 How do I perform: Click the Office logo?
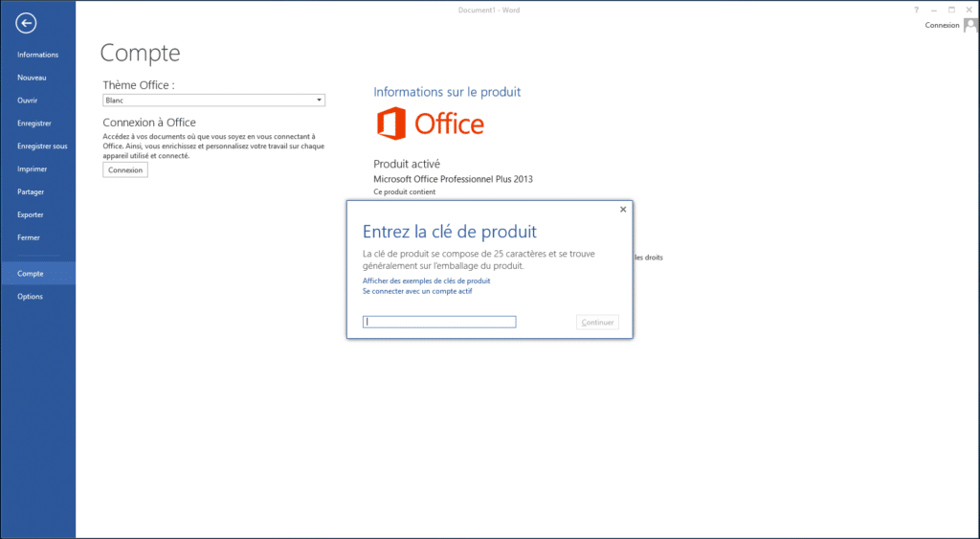click(430, 124)
